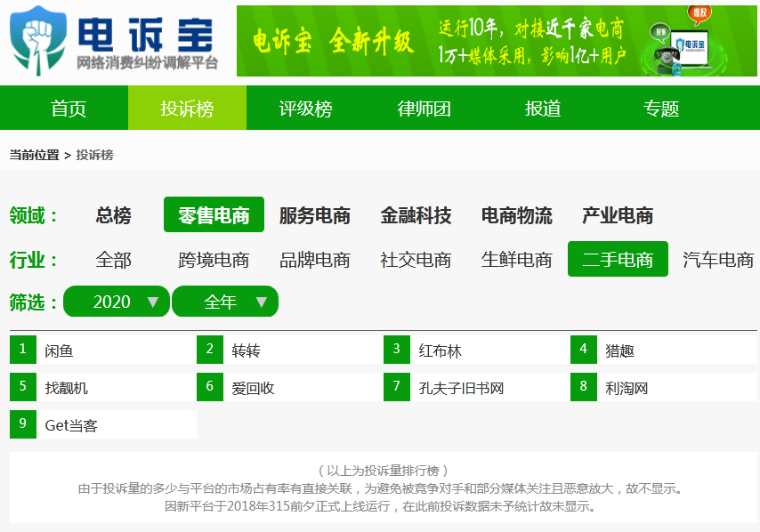Filter by 社交电商 industry
Viewport: 760px width, 532px height.
(x=416, y=260)
